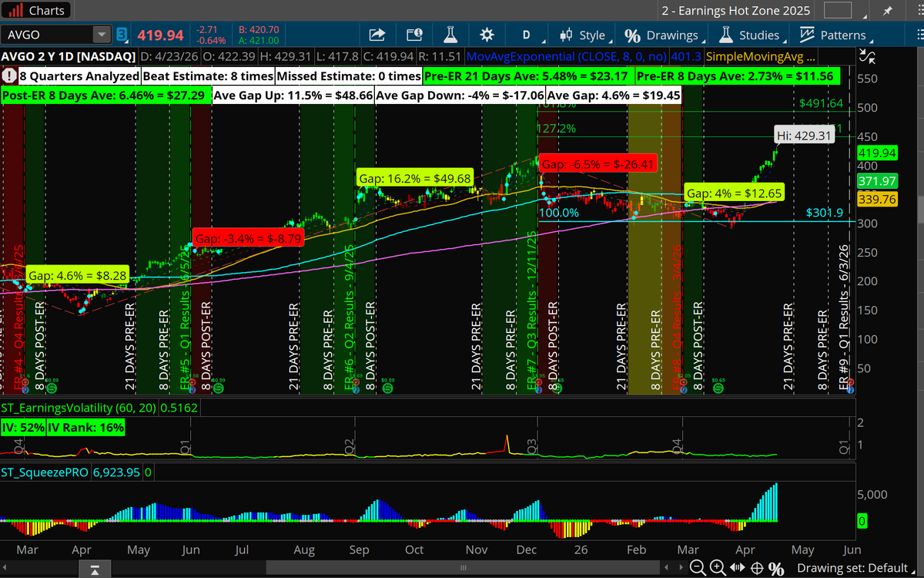Click the exclamation alert icon on the info bar
This screenshot has width=924, height=578.
[x=8, y=76]
